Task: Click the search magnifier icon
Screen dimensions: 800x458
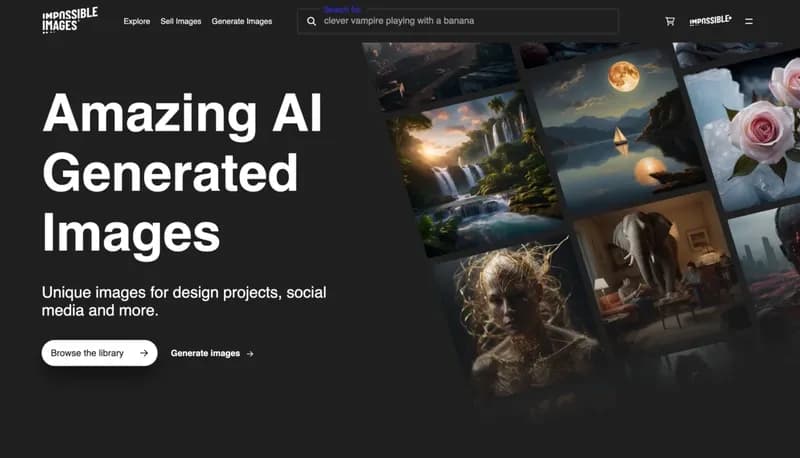Action: click(x=311, y=21)
